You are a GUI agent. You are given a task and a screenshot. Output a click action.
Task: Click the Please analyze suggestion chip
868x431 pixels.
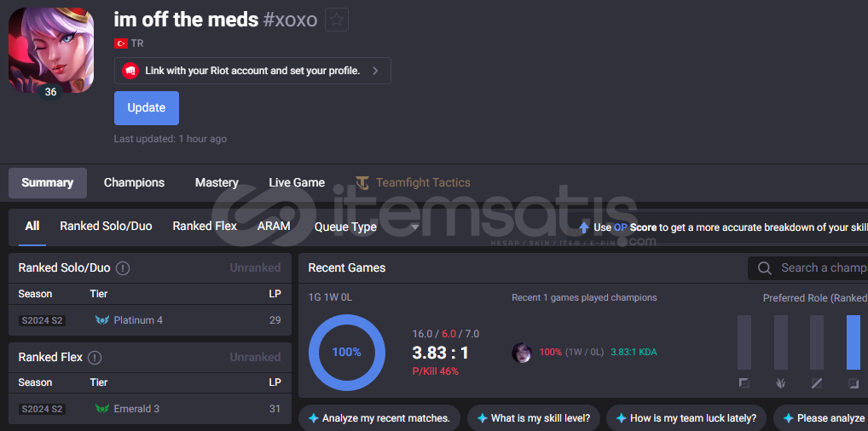point(821,417)
